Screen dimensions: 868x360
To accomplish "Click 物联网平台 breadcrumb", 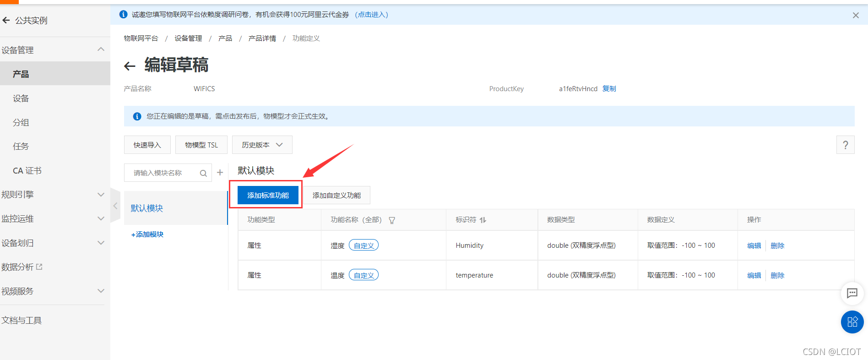I will click(x=141, y=38).
